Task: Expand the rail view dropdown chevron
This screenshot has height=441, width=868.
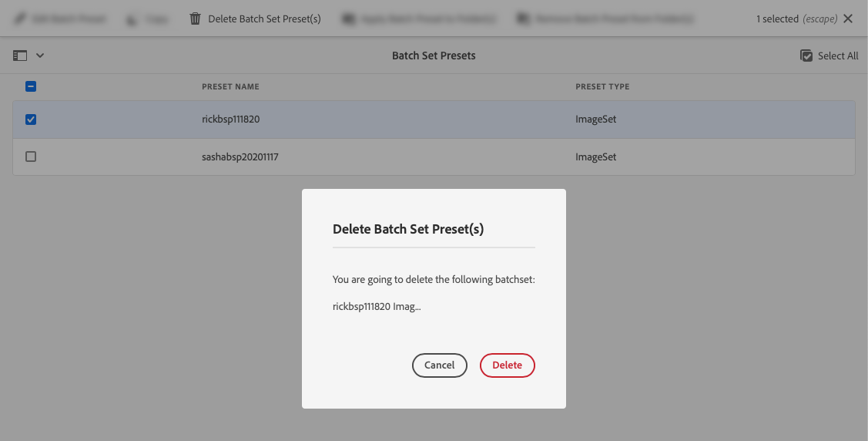Action: [x=40, y=56]
